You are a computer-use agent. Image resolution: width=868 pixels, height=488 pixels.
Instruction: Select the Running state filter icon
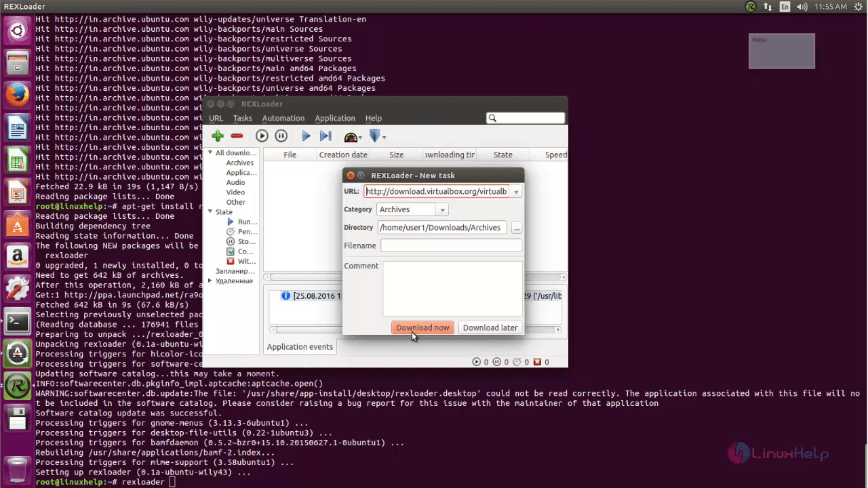pos(231,222)
